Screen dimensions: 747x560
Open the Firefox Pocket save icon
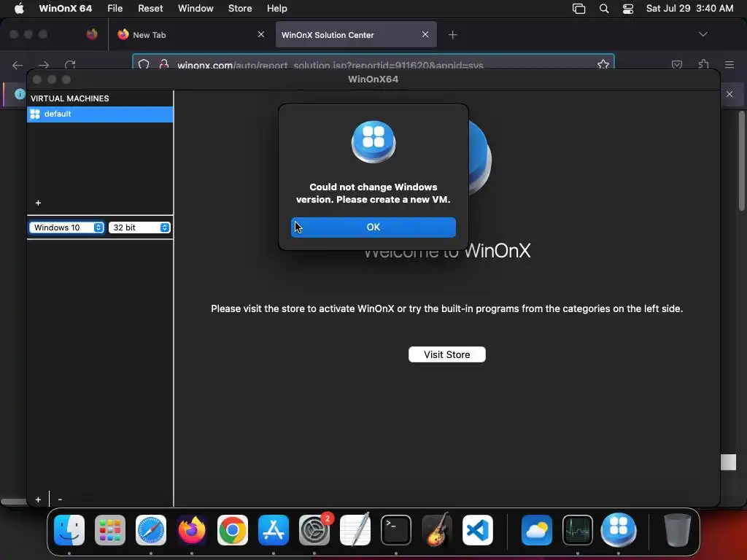[676, 64]
